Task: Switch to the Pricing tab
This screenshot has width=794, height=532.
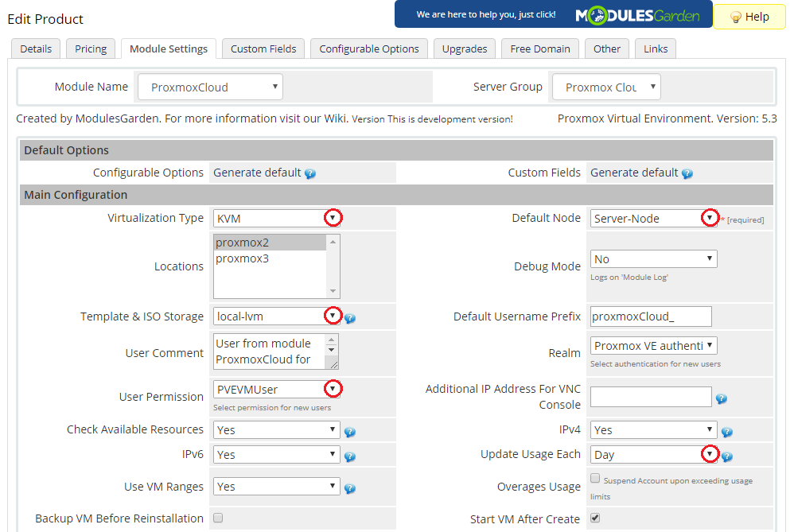Action: click(91, 49)
